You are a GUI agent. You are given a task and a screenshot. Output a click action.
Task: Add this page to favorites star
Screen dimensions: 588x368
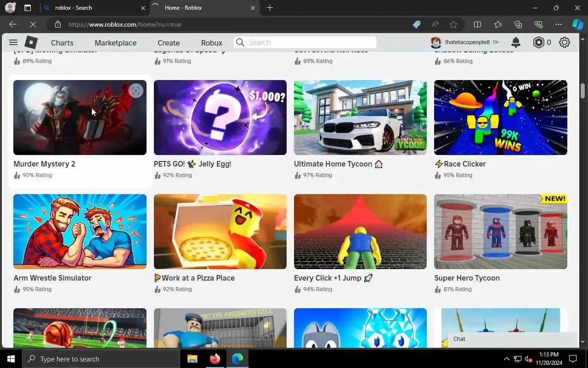pos(453,24)
